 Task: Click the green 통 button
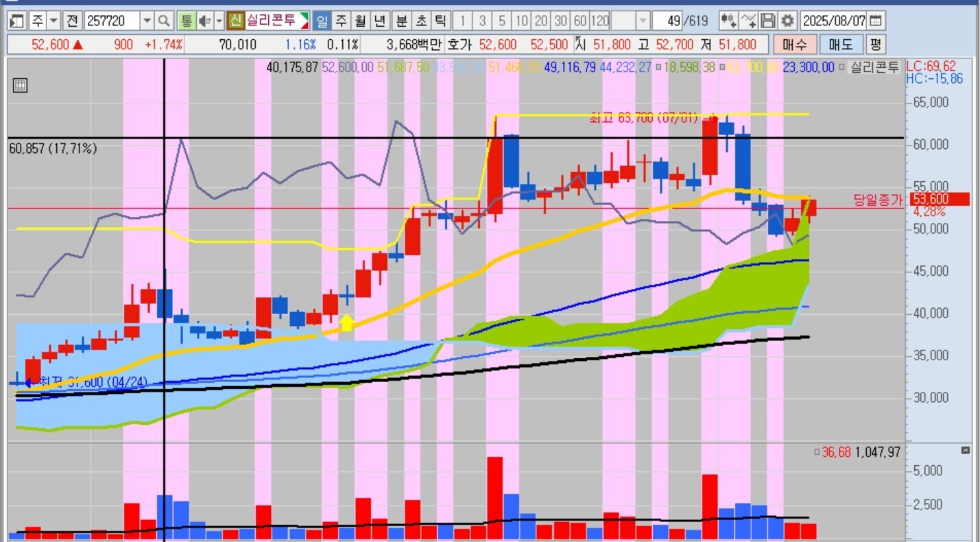point(186,21)
